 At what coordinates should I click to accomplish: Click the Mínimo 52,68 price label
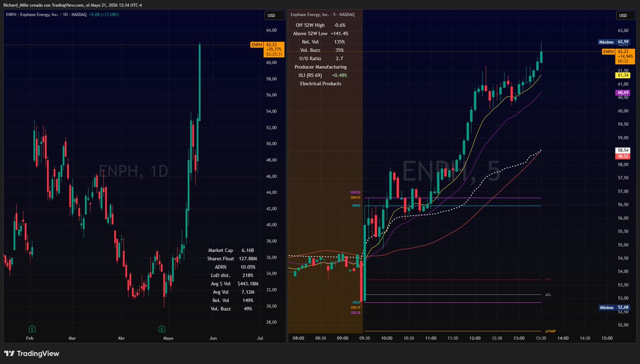click(x=613, y=307)
